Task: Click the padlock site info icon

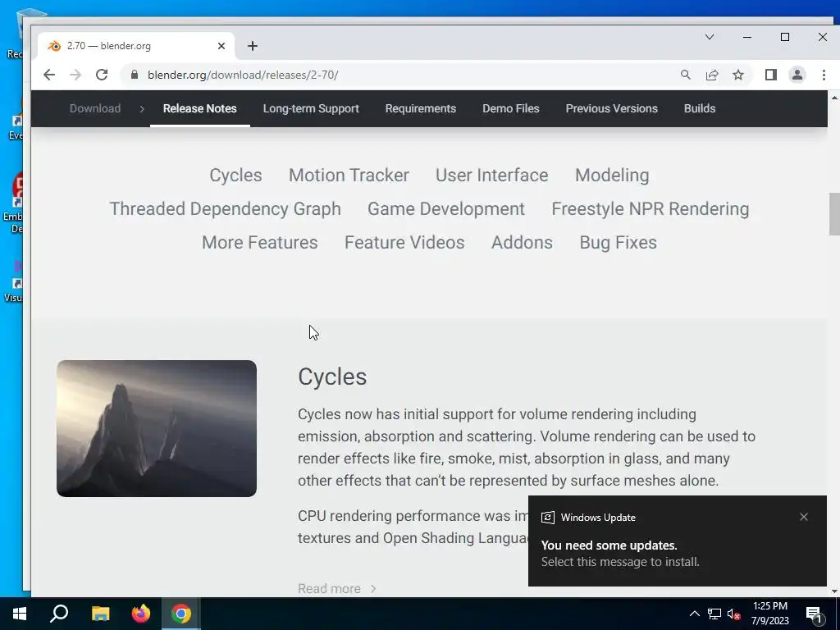Action: pos(135,75)
